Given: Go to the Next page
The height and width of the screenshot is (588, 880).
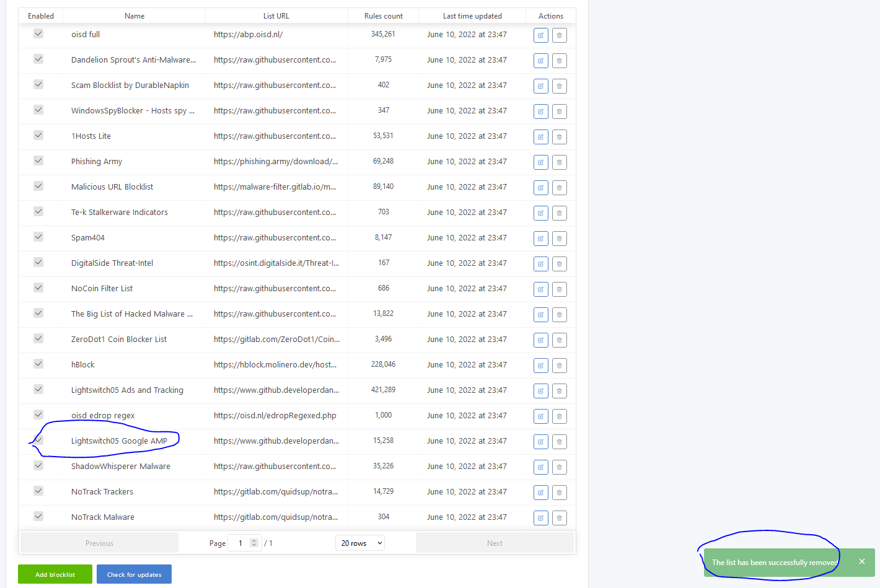Looking at the screenshot, I should pos(495,543).
